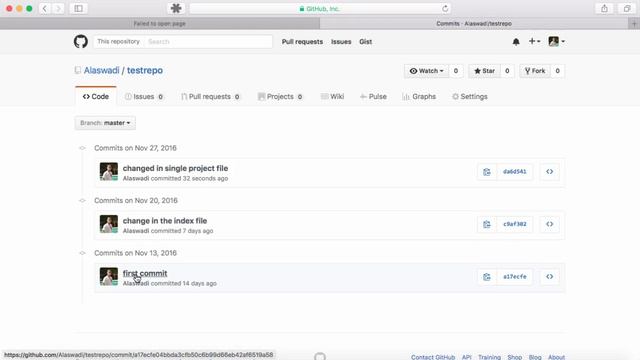Switch to the Code tab
This screenshot has width=640, height=360.
(96, 97)
